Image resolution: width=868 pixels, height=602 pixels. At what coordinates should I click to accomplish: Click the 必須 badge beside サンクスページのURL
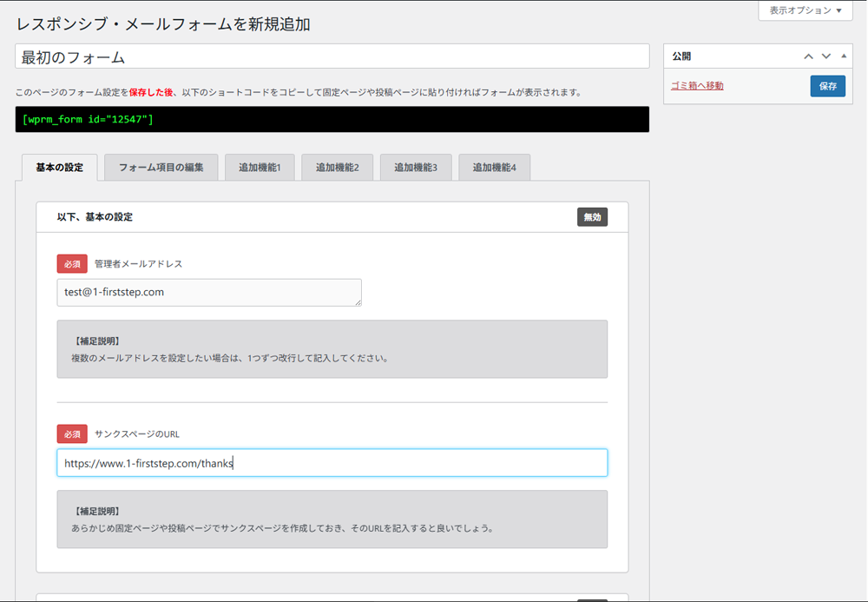(x=72, y=434)
